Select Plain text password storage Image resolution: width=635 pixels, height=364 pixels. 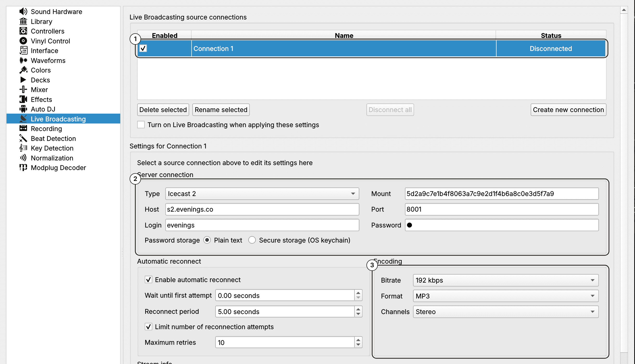[207, 240]
